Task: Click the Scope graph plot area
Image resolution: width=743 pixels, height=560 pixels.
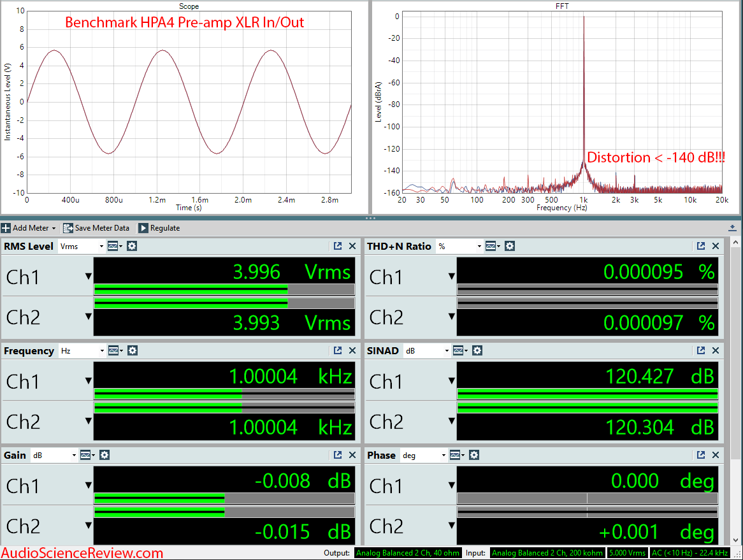Action: pyautogui.click(x=189, y=102)
